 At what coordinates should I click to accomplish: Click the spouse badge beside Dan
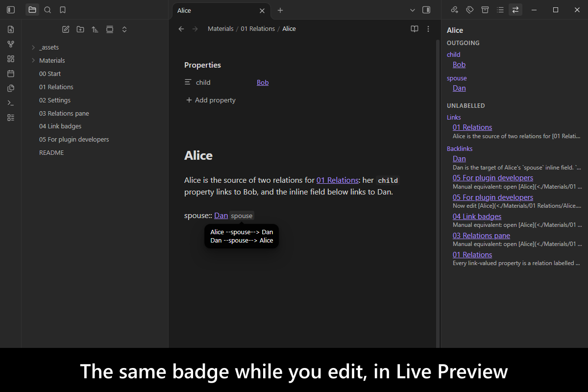pos(242,216)
